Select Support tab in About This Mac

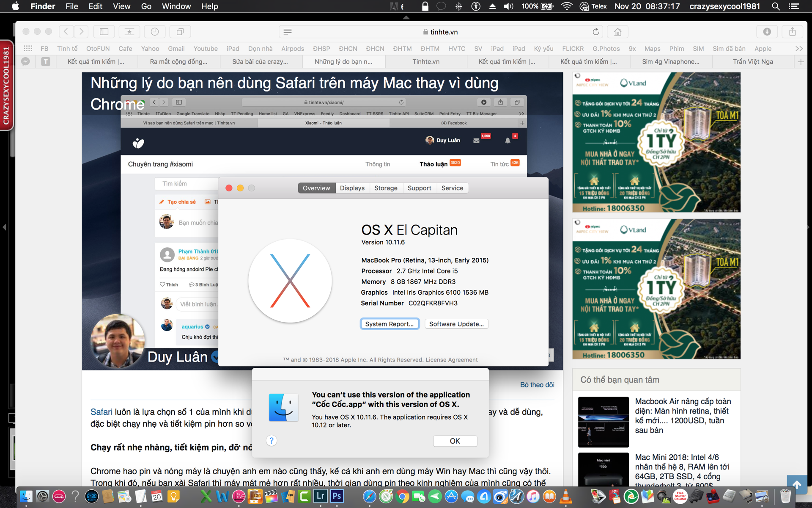click(x=419, y=188)
